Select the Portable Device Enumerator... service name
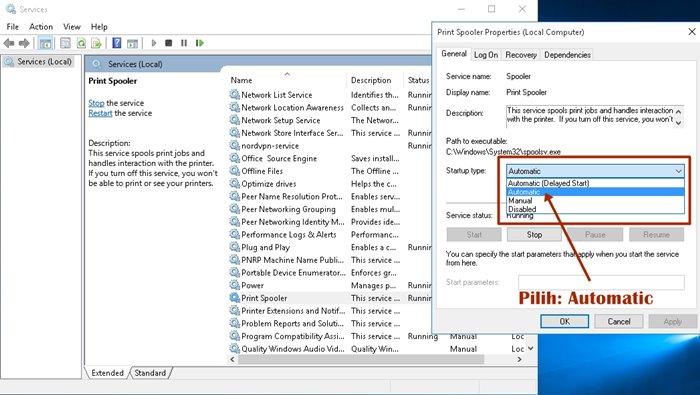The width and height of the screenshot is (700, 395). pos(293,272)
